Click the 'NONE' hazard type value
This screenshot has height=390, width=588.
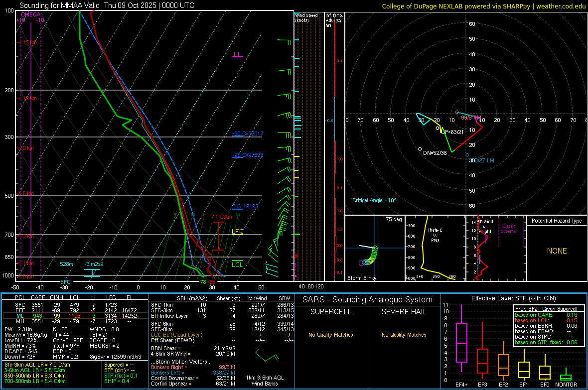tap(557, 251)
